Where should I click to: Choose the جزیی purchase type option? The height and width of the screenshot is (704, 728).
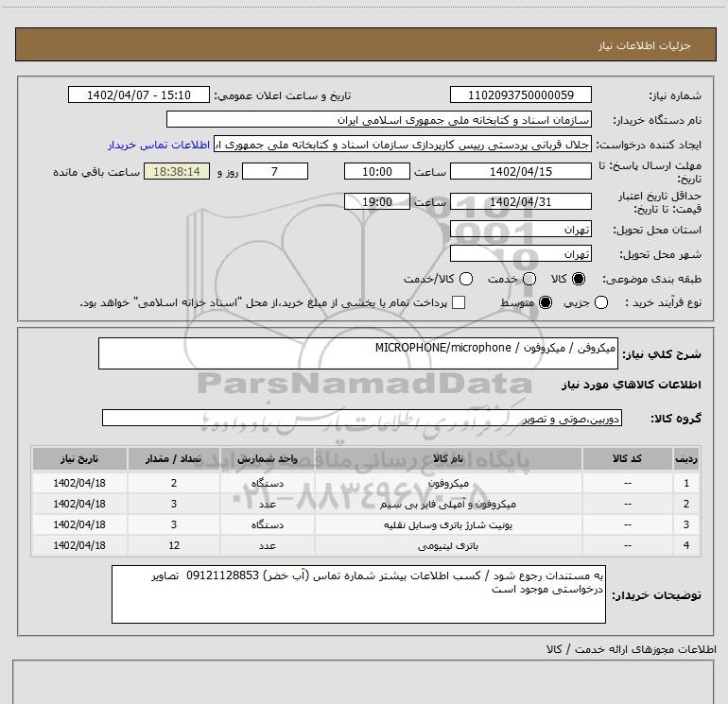click(x=601, y=302)
